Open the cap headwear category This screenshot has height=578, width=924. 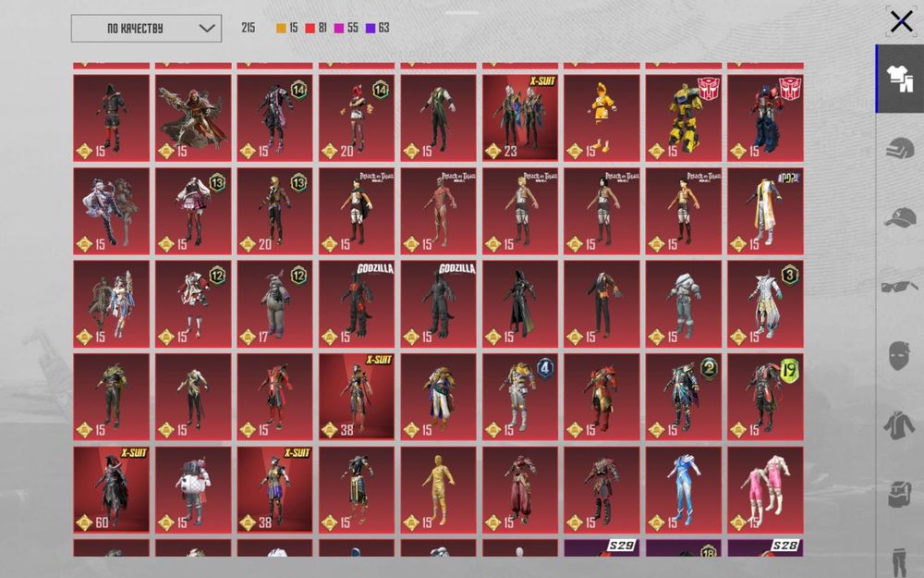point(900,217)
